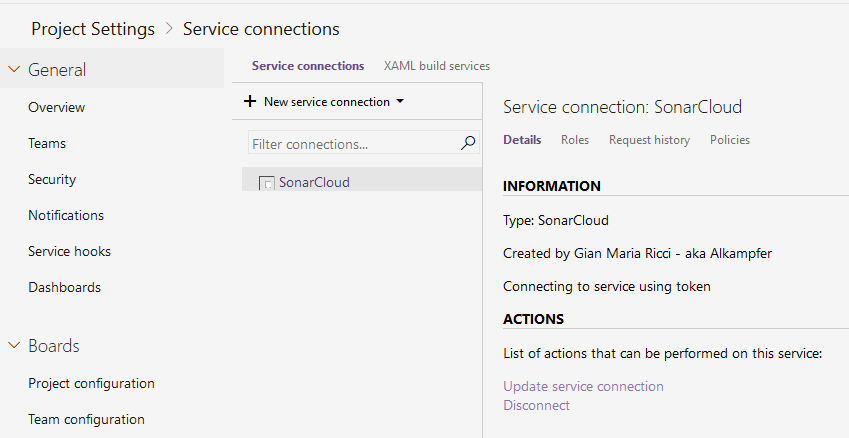Open the Security settings page
Viewport: 849px width, 438px height.
point(52,179)
